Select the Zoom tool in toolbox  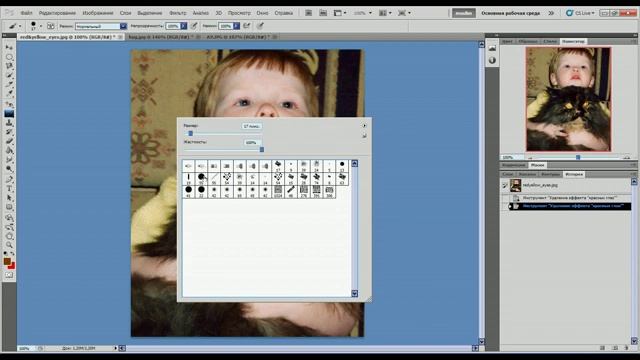pyautogui.click(x=9, y=245)
